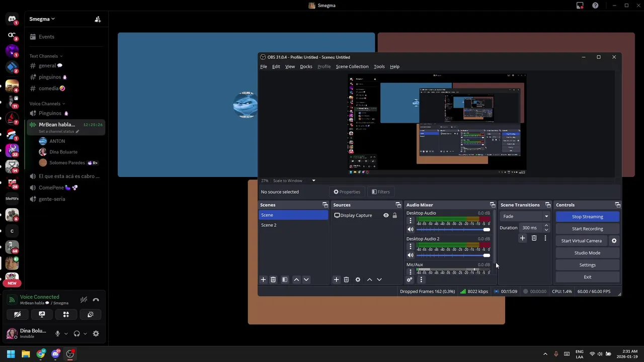Show hidden icons in system tray
The width and height of the screenshot is (644, 362).
(545, 354)
